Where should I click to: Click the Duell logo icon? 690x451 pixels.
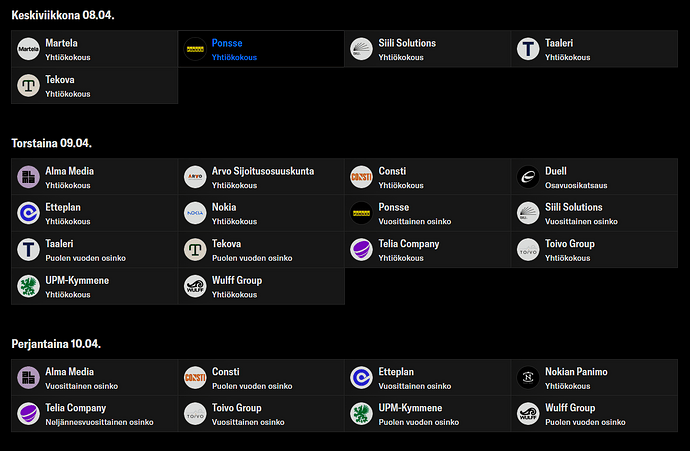pos(528,177)
